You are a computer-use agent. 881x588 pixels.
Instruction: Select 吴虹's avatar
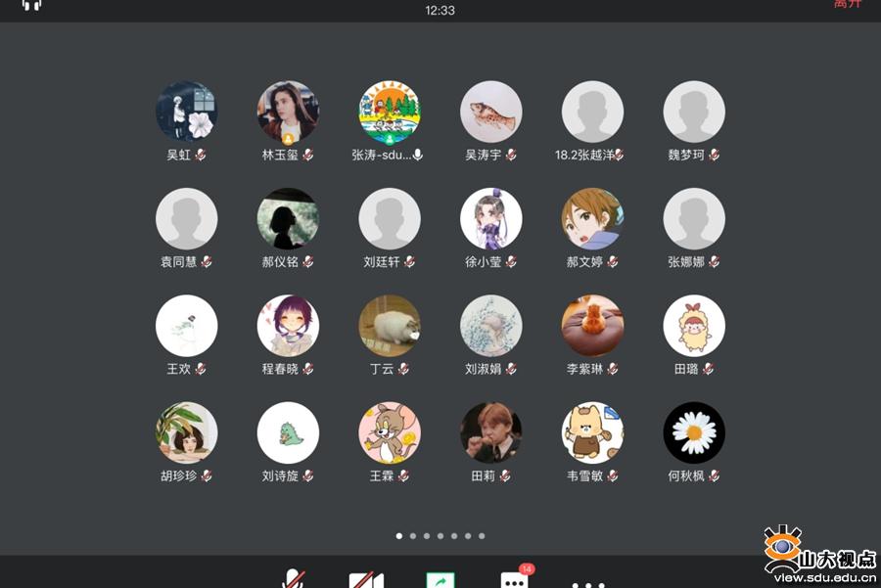click(x=186, y=112)
